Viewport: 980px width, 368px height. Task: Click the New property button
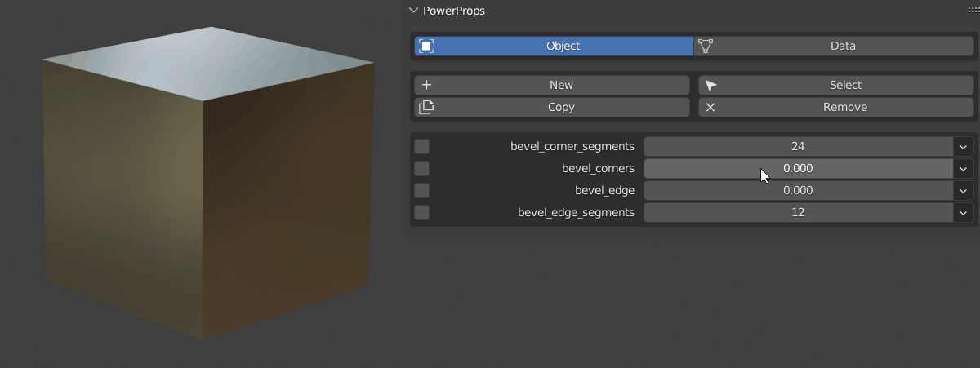[552, 85]
